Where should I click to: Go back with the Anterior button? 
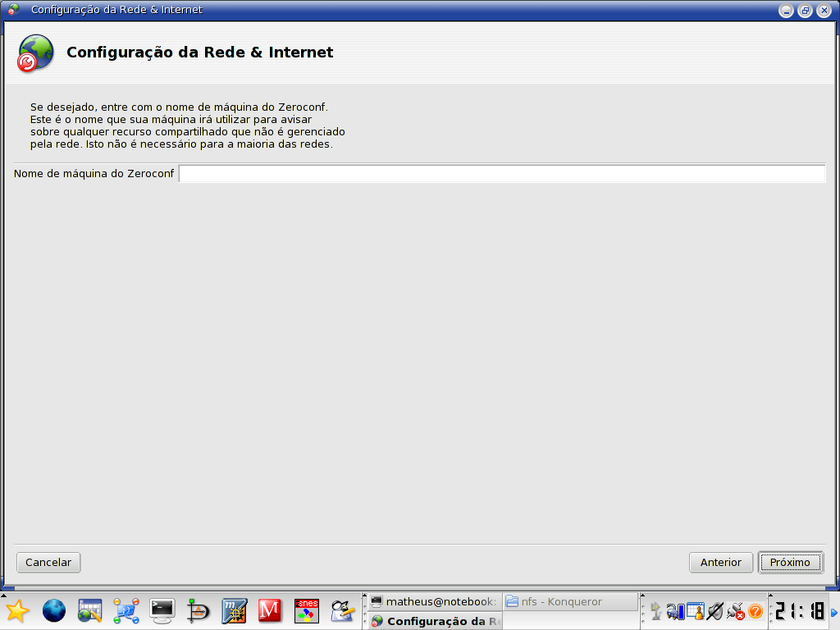(x=720, y=562)
